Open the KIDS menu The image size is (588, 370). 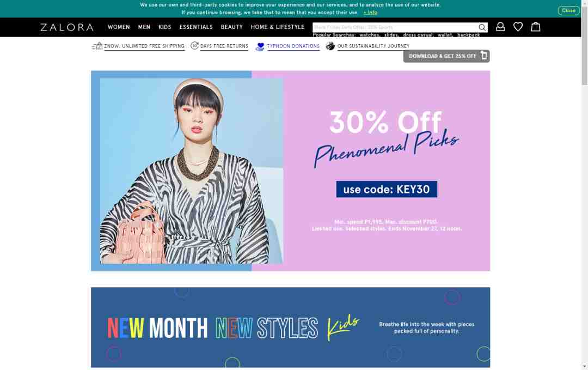tap(164, 27)
